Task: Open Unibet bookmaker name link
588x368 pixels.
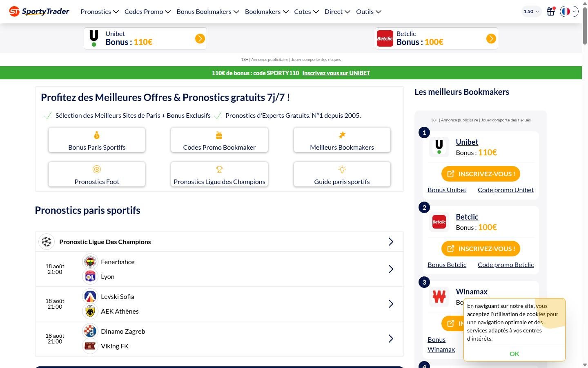Action: click(467, 142)
